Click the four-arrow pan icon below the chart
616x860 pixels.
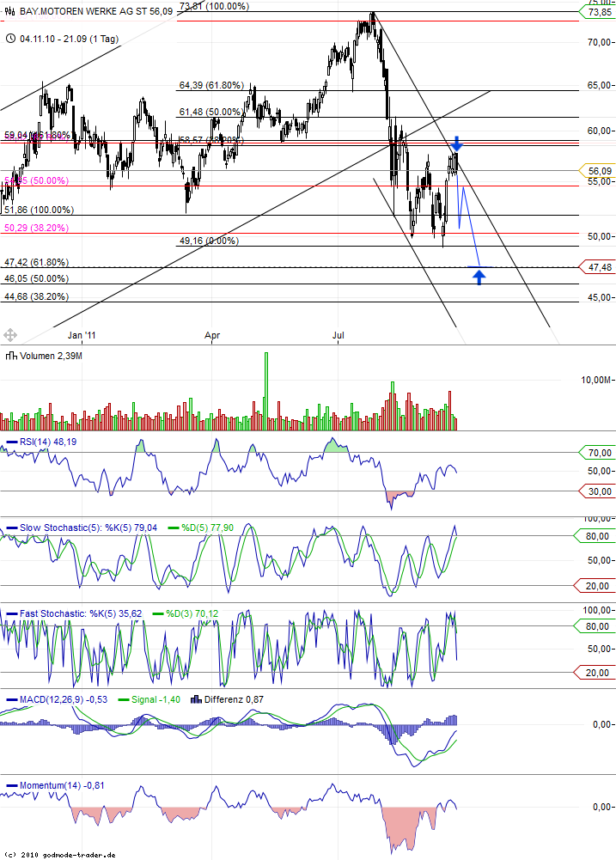pos(10,334)
